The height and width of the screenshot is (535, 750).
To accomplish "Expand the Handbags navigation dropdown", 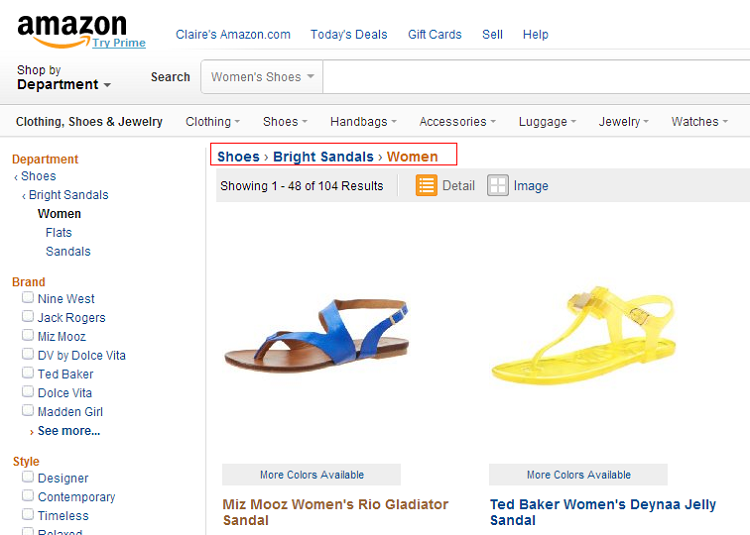I will tap(364, 122).
